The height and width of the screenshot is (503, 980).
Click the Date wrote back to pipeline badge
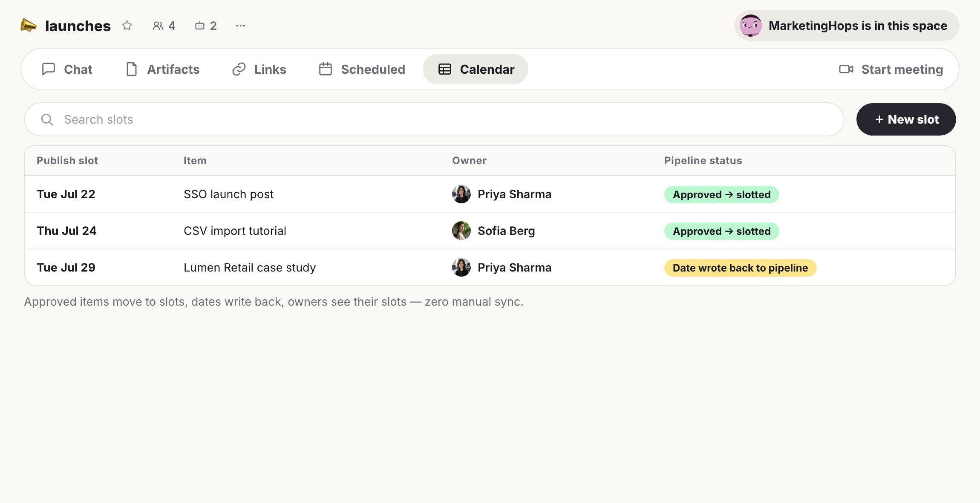pos(741,268)
